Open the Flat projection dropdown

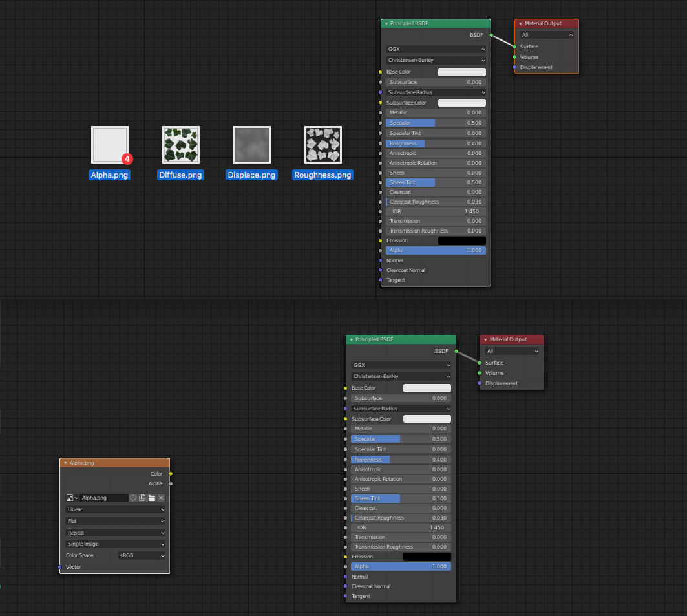(115, 521)
